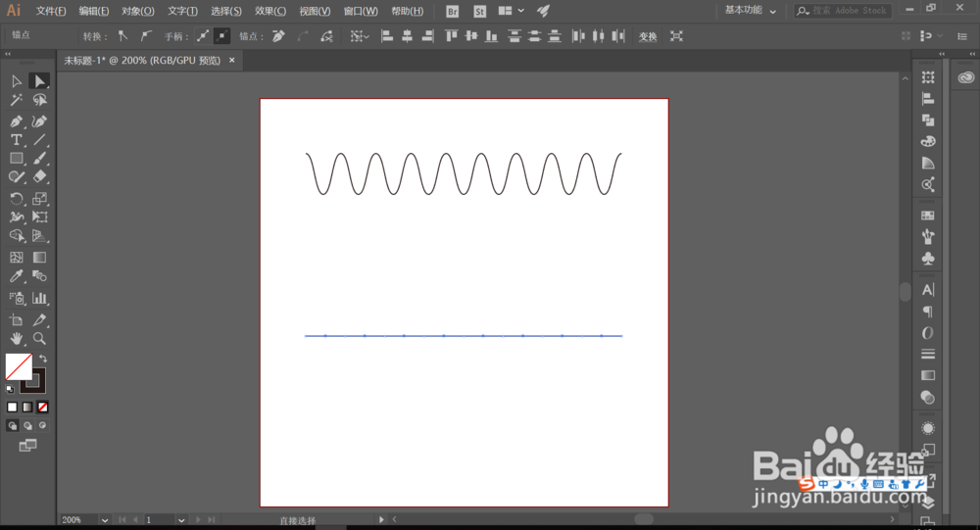Select the Direct Selection tool
This screenshot has width=980, height=530.
click(x=39, y=81)
